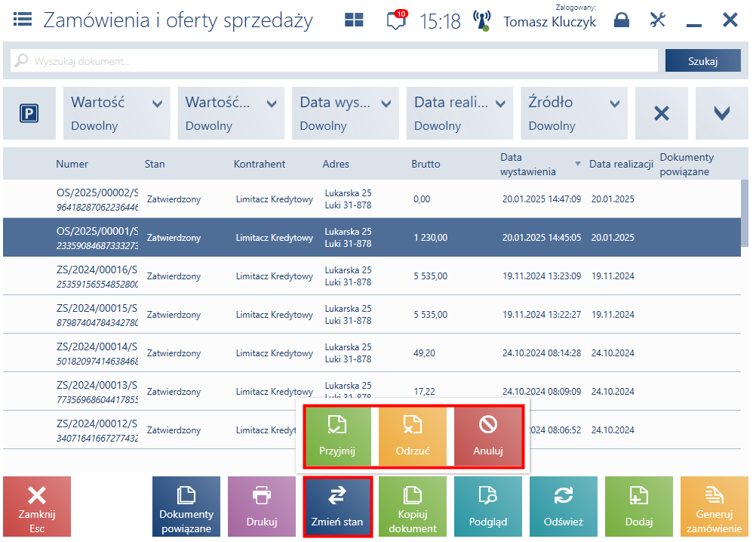Check the connection status antenna icon
The image size is (756, 542).
point(481,20)
